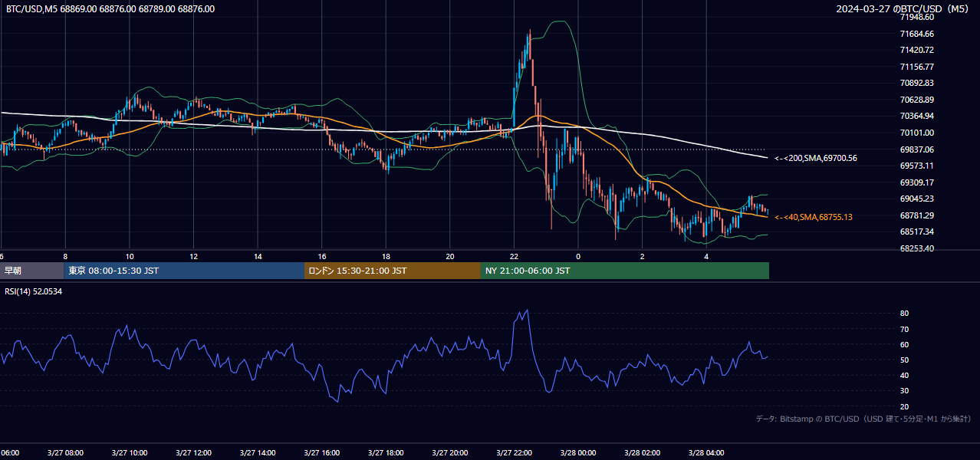Click the orange '<-<40,SMA,68755.13' indicator label
This screenshot has width=980, height=460.
point(814,217)
